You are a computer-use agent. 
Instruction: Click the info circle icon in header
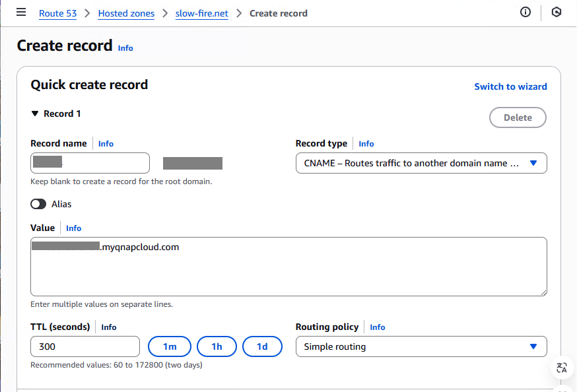526,13
